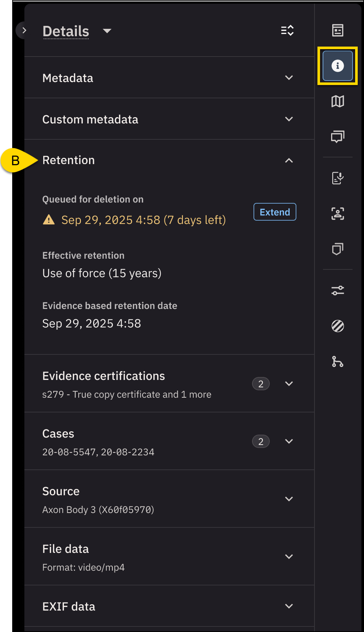Collapse the Retention section
Screen dimensions: 364x632
(x=289, y=160)
